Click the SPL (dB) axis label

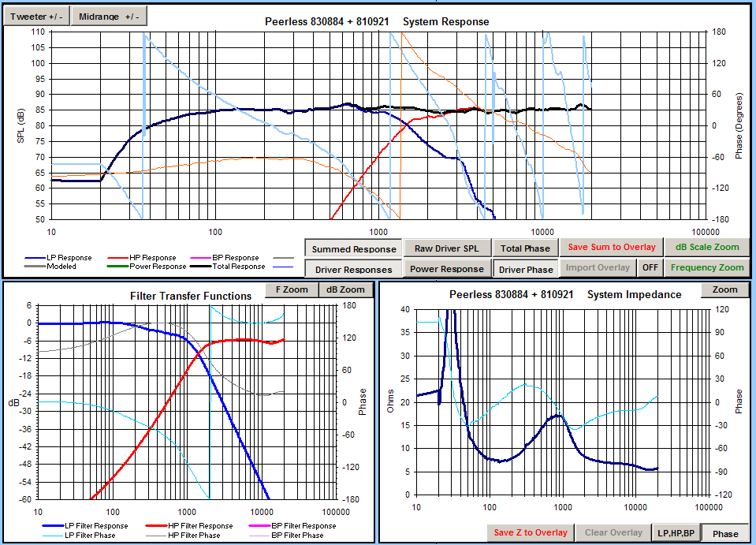click(x=20, y=125)
